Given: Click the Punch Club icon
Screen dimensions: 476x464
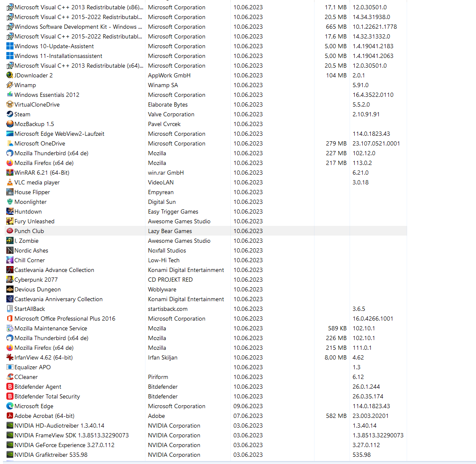Looking at the screenshot, I should coord(10,231).
